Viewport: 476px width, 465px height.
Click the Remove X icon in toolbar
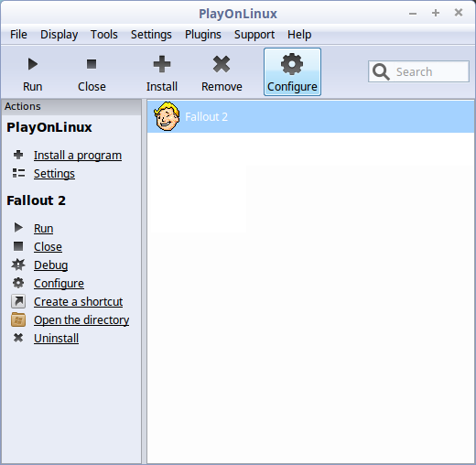[222, 64]
